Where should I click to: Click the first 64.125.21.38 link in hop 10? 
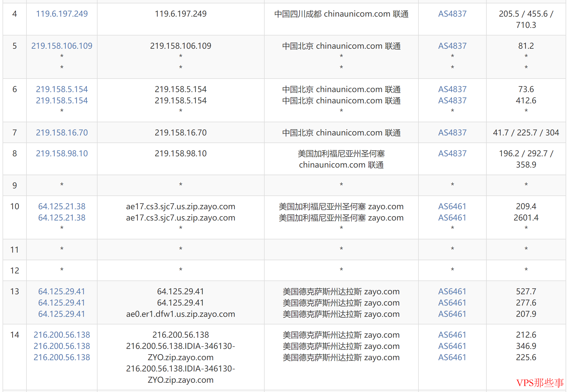click(62, 206)
